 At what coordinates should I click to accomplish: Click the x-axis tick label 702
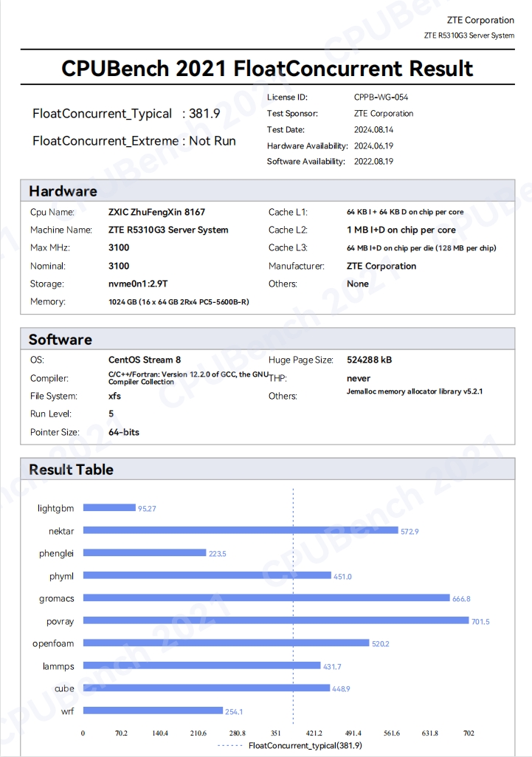pyautogui.click(x=469, y=733)
